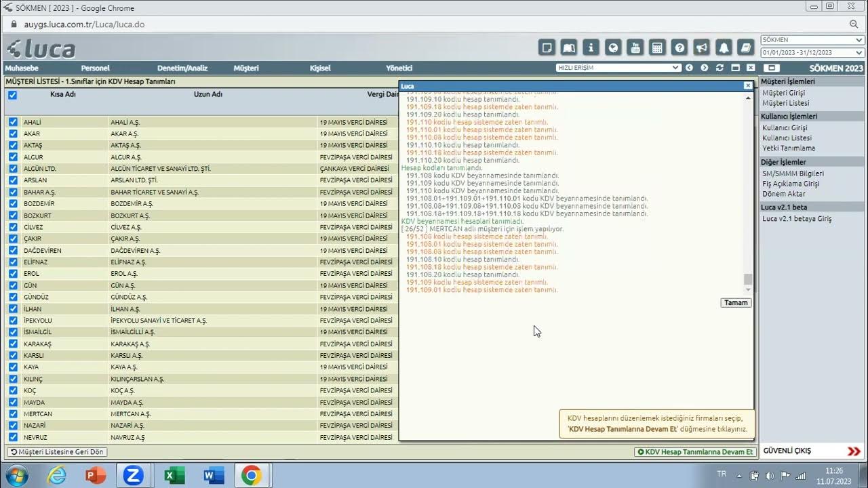This screenshot has width=868, height=488.
Task: Uncheck the MERTCAN customer checkbox
Action: click(x=13, y=413)
